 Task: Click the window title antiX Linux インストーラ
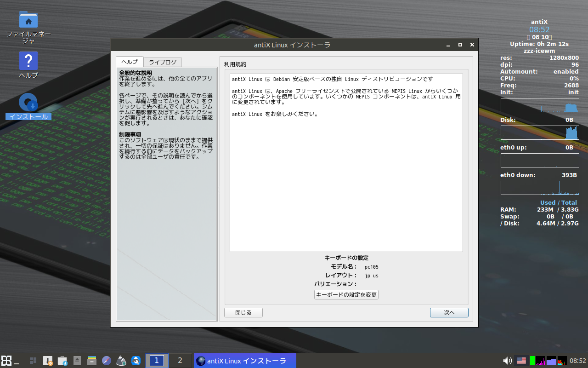click(292, 45)
